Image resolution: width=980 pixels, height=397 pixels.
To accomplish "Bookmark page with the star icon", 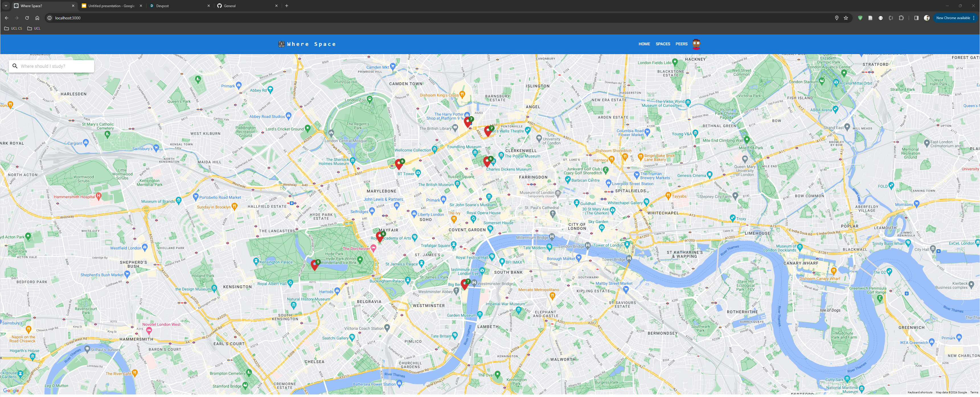I will (x=846, y=18).
